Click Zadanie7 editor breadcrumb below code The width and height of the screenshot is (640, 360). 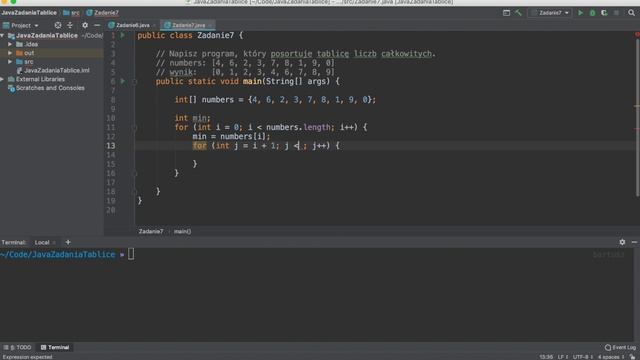(x=151, y=231)
